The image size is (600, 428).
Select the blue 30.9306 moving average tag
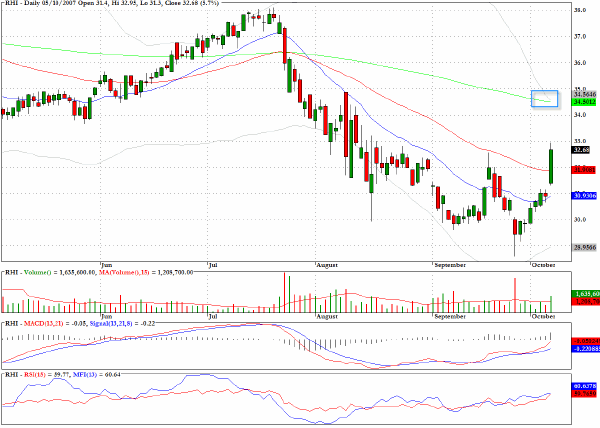pyautogui.click(x=584, y=195)
